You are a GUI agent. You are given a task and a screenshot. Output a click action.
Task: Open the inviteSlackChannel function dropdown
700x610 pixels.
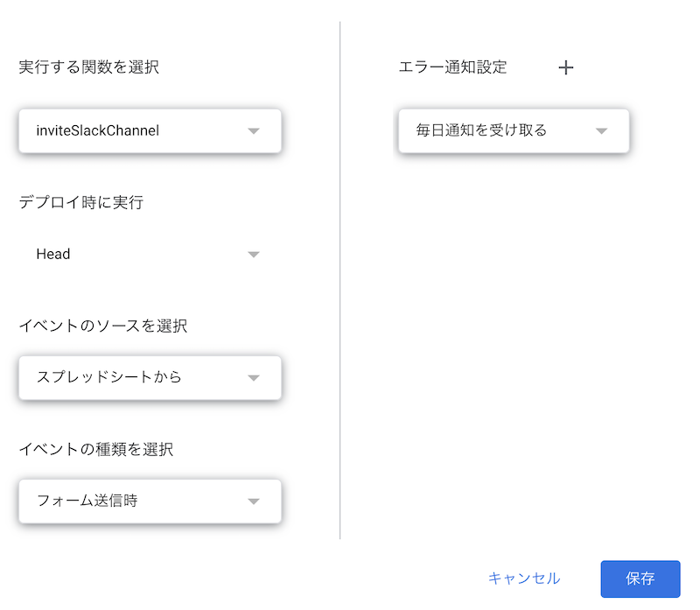150,131
